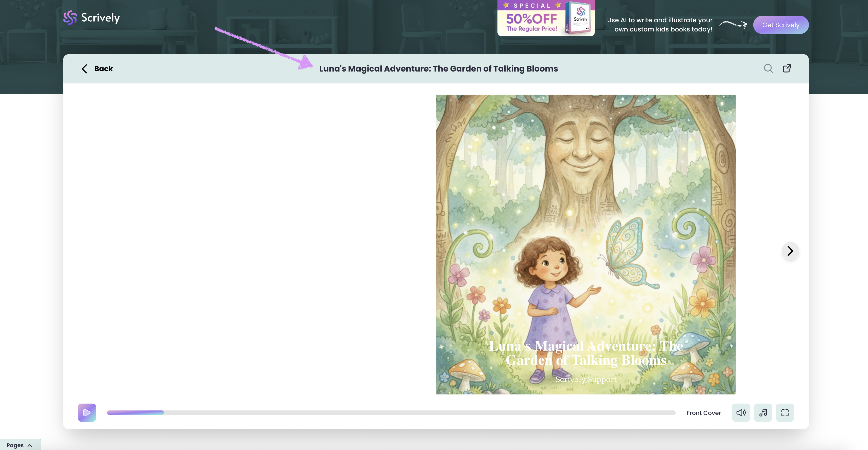This screenshot has width=868, height=450.
Task: Click the back chevron arrow icon
Action: tap(84, 69)
